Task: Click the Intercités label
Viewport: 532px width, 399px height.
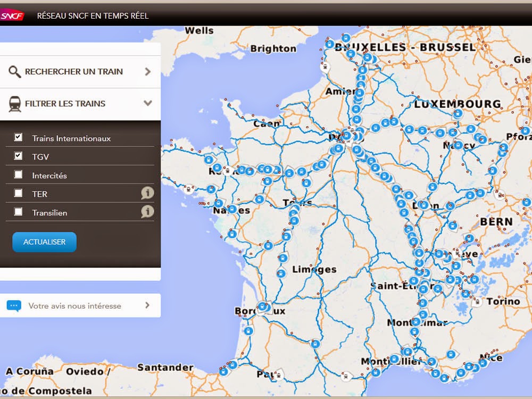Action: point(49,176)
